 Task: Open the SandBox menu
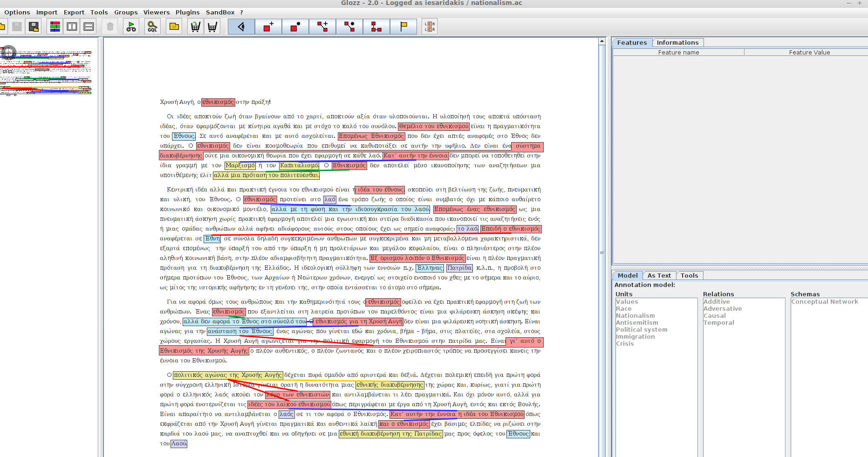coord(220,12)
